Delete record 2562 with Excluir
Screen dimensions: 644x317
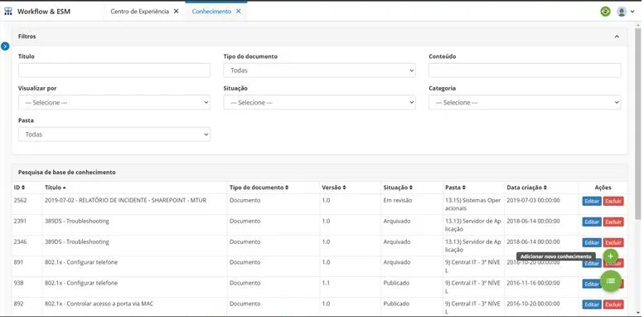[613, 201]
